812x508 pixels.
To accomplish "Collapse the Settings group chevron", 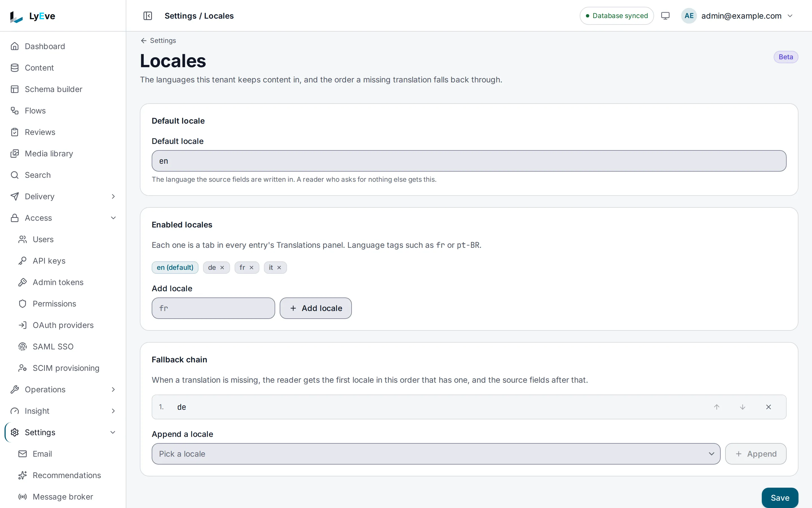I will click(113, 432).
